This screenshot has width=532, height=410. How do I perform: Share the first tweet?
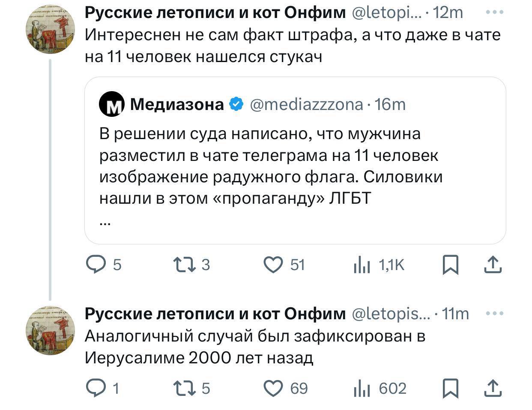493,265
